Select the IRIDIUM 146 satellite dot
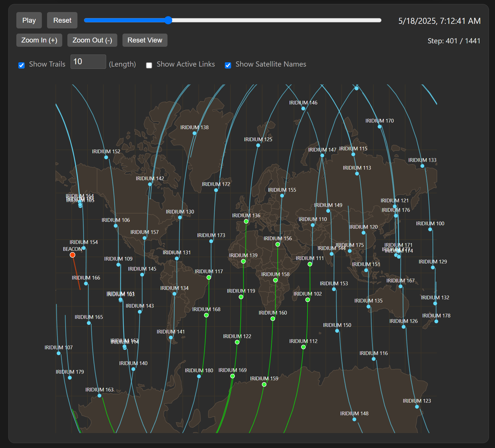Image resolution: width=495 pixels, height=448 pixels. coord(303,108)
